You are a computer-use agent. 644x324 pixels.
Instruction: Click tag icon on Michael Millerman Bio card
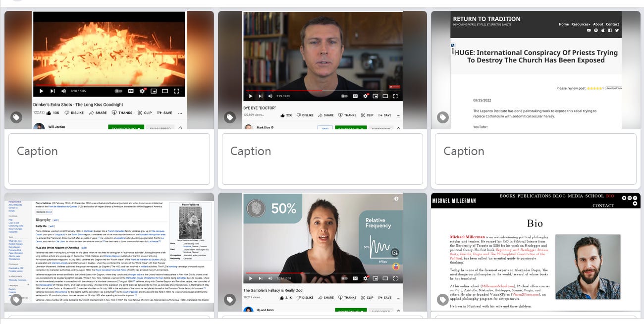(x=443, y=300)
